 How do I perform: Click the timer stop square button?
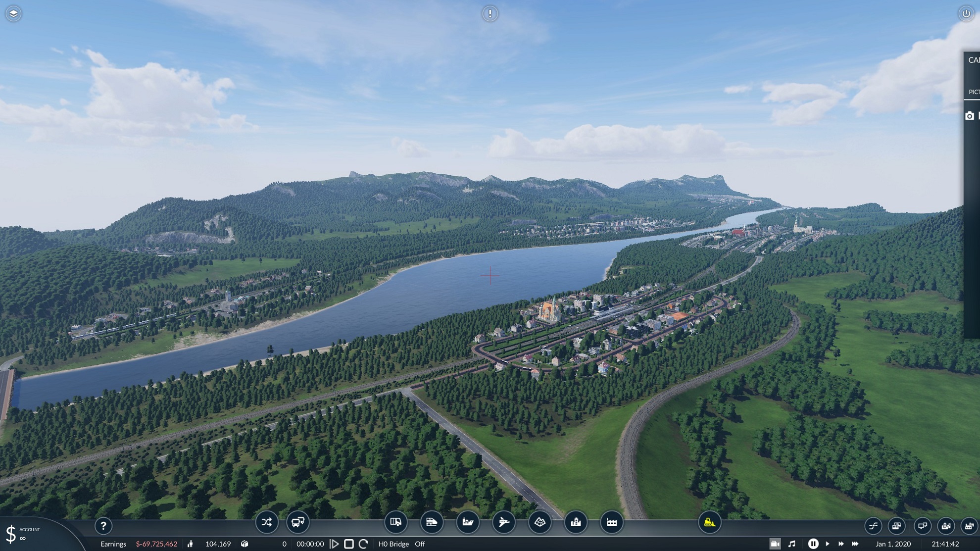(x=349, y=544)
